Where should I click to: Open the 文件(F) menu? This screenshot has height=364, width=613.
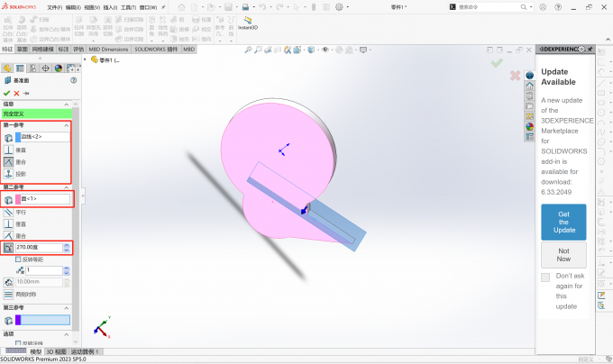tap(55, 7)
